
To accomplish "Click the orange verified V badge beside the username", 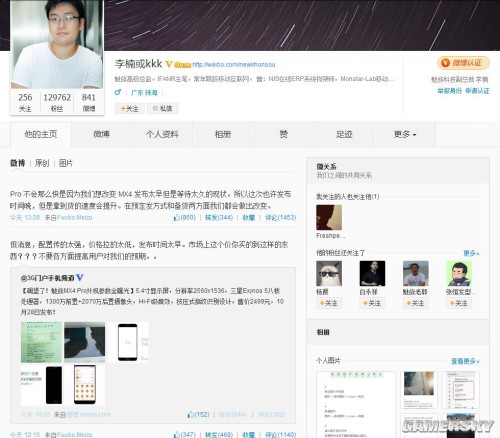I will (169, 64).
